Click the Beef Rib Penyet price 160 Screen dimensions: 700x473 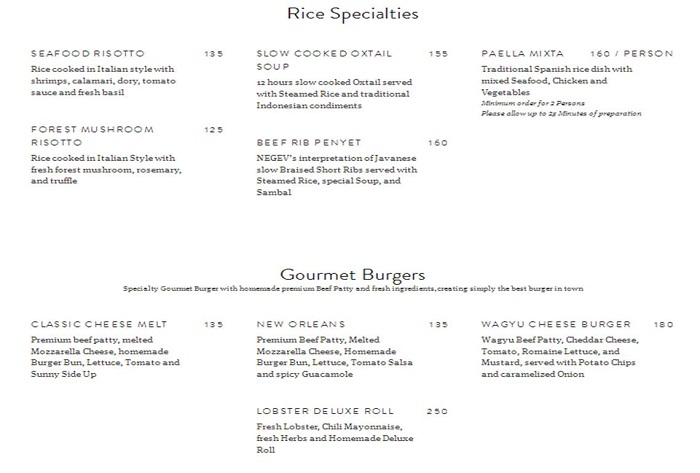coord(438,143)
